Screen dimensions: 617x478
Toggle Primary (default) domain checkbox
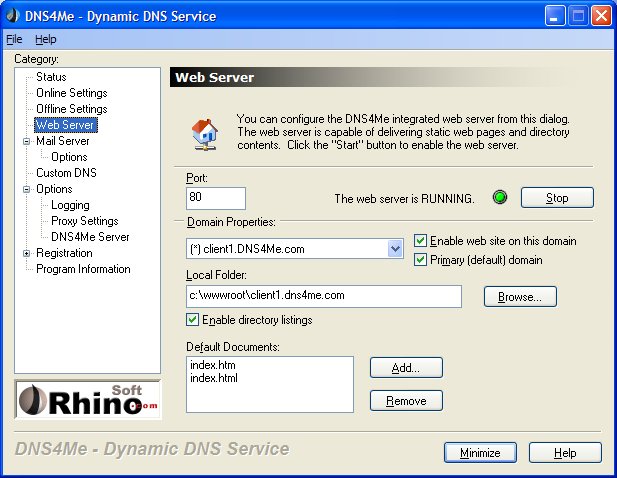click(420, 260)
